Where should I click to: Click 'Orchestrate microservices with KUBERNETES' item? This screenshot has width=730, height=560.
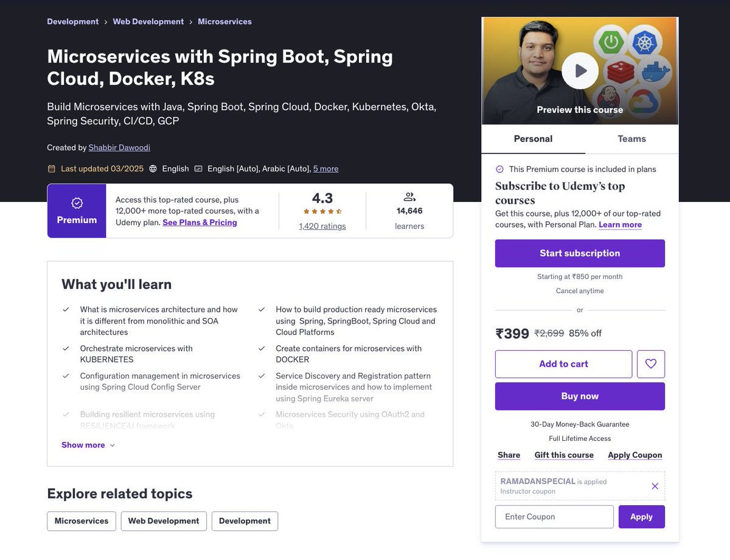point(136,354)
